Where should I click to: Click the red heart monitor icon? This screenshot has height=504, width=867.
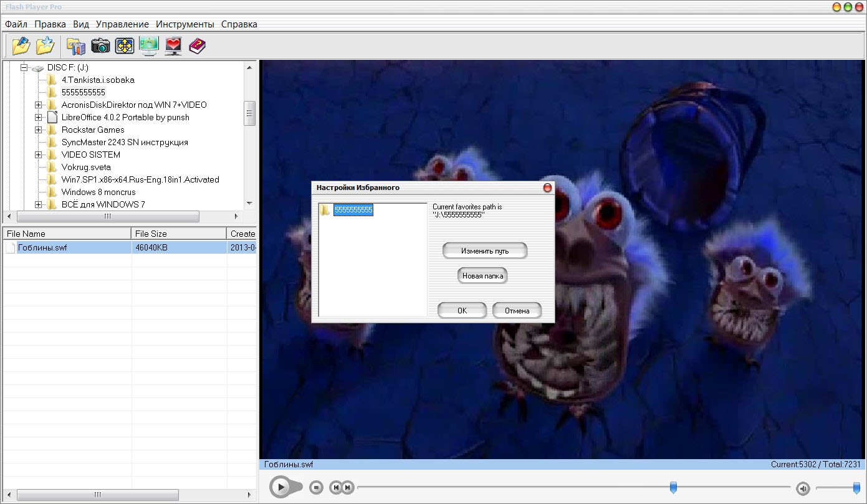pyautogui.click(x=173, y=45)
